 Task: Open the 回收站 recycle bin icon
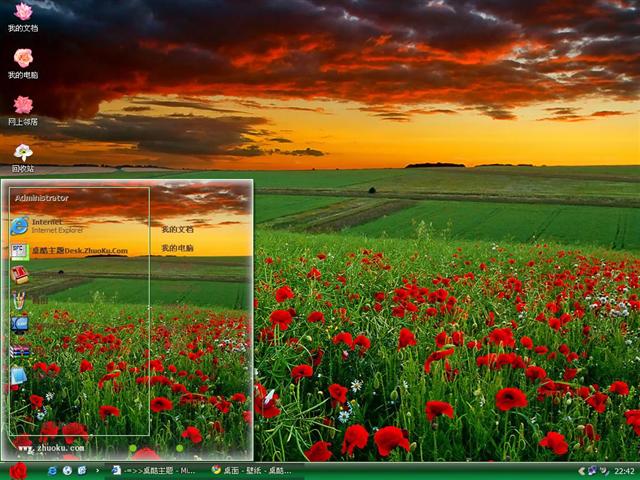pyautogui.click(x=23, y=158)
